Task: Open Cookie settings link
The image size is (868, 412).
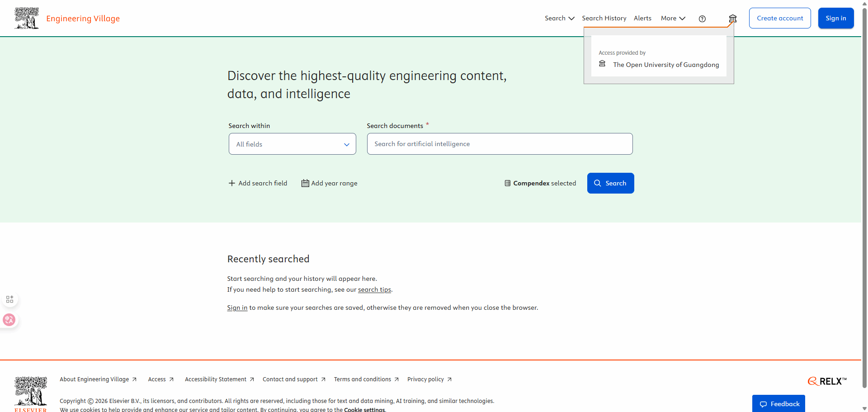Action: coord(364,409)
